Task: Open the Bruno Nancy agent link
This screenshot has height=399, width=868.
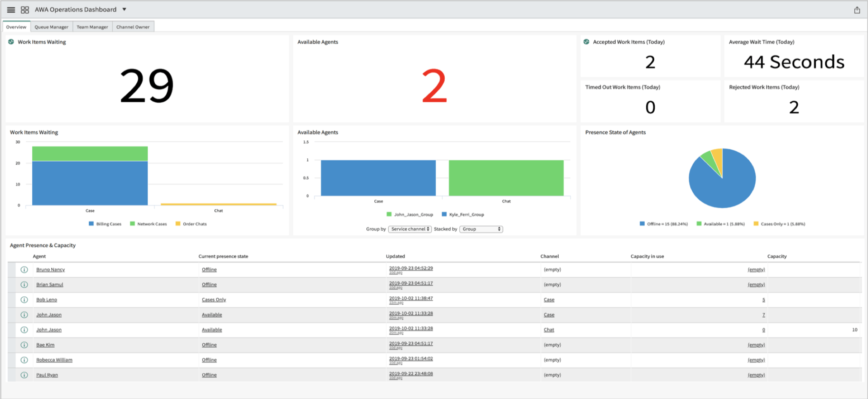Action: (50, 270)
